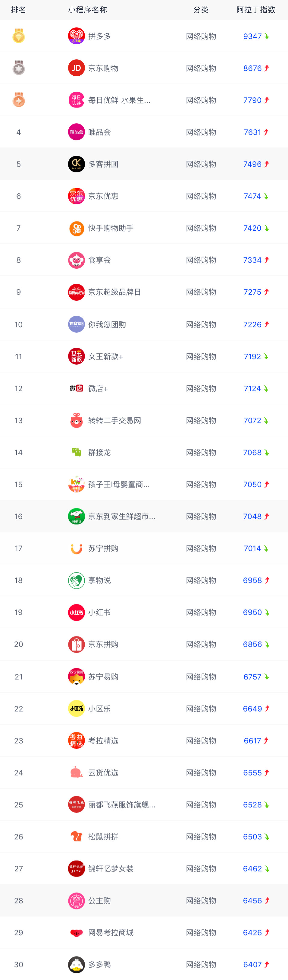Click rank 22 小区乐 yellow icon
This screenshot has height=980, width=288.
point(77,708)
